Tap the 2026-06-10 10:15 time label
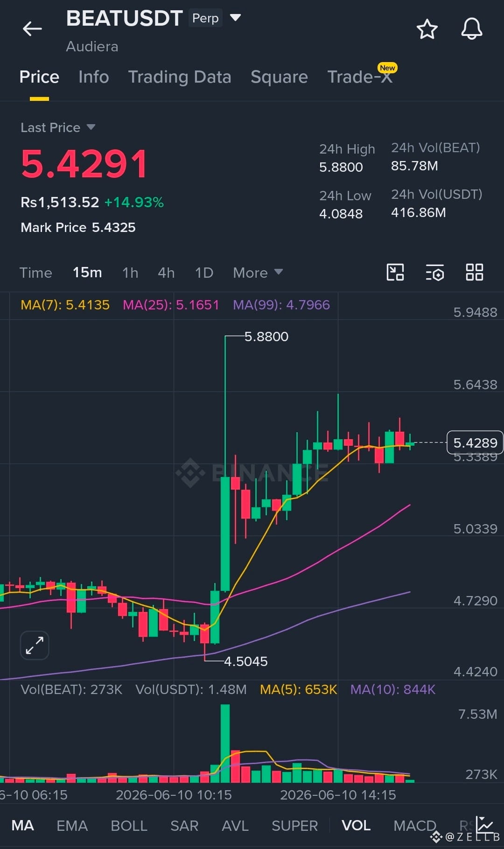 coord(174,795)
